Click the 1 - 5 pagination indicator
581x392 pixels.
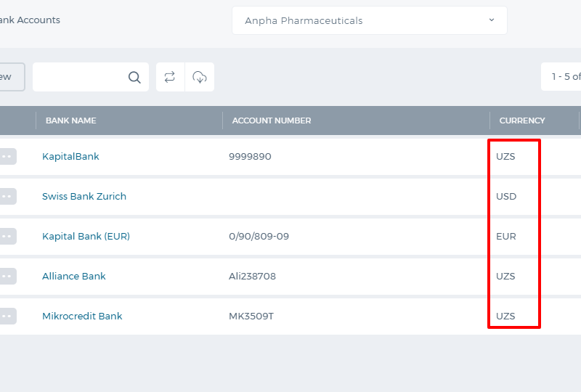pyautogui.click(x=561, y=77)
